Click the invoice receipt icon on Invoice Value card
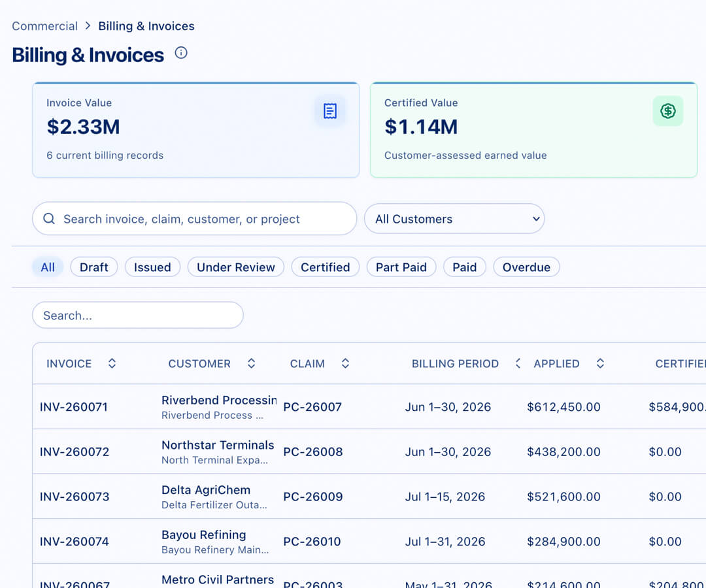This screenshot has height=588, width=706. point(330,110)
